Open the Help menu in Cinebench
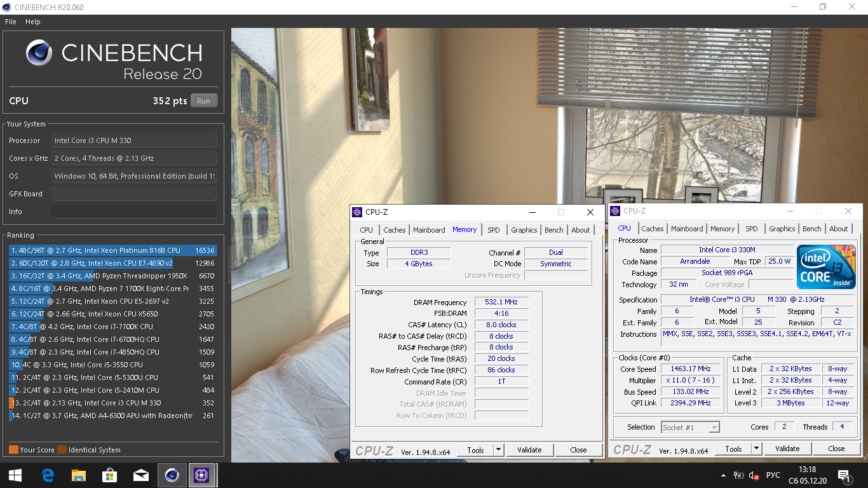Screen dimensions: 868x488 [33, 22]
